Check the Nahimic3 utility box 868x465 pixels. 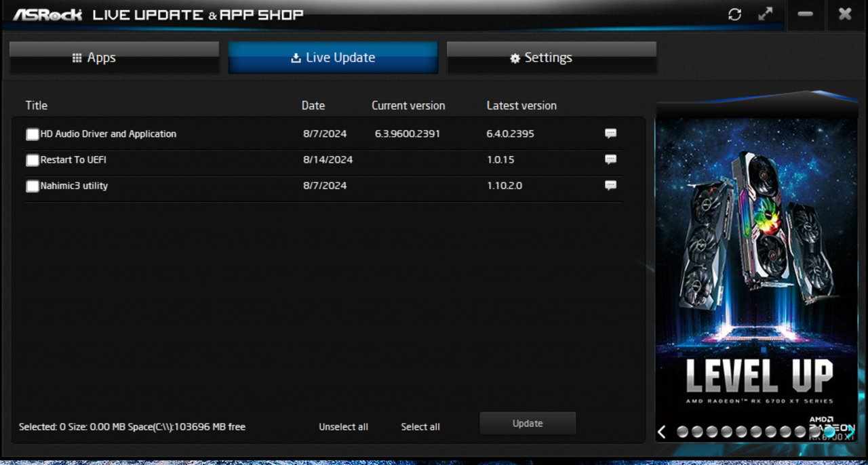click(33, 186)
